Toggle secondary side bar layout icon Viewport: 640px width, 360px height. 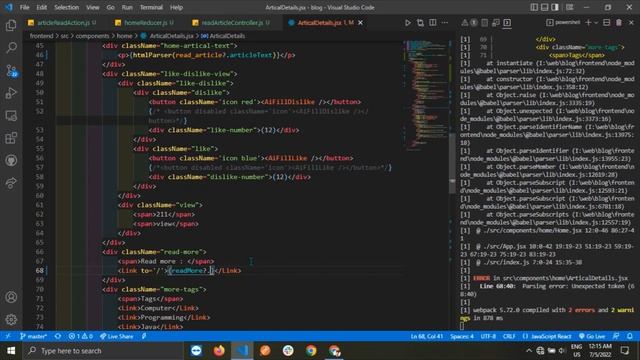coord(555,7)
